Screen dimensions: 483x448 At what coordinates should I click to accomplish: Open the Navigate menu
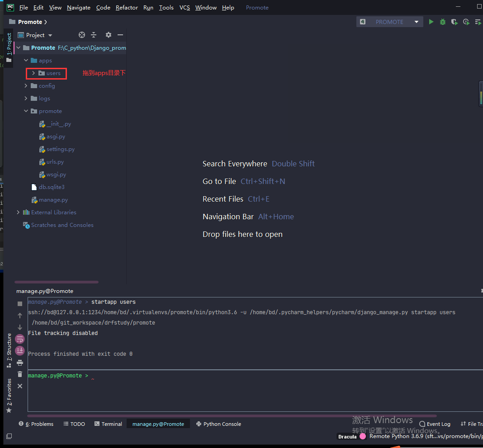point(79,7)
